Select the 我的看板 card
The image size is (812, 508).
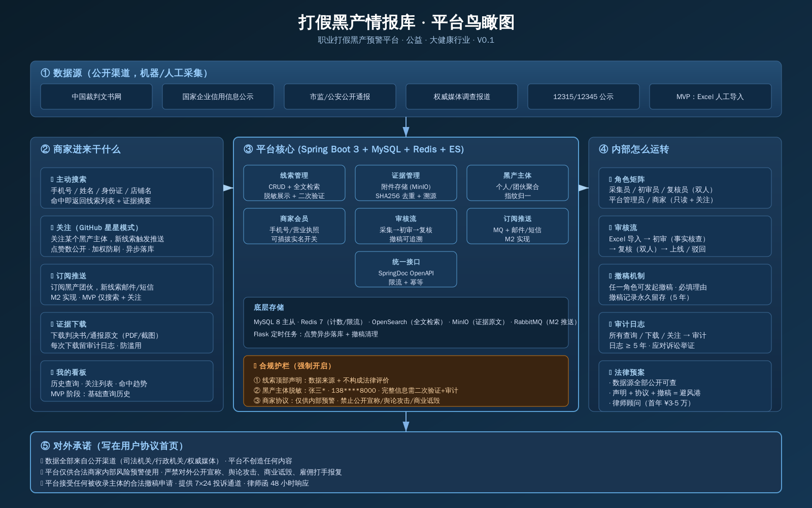[127, 381]
